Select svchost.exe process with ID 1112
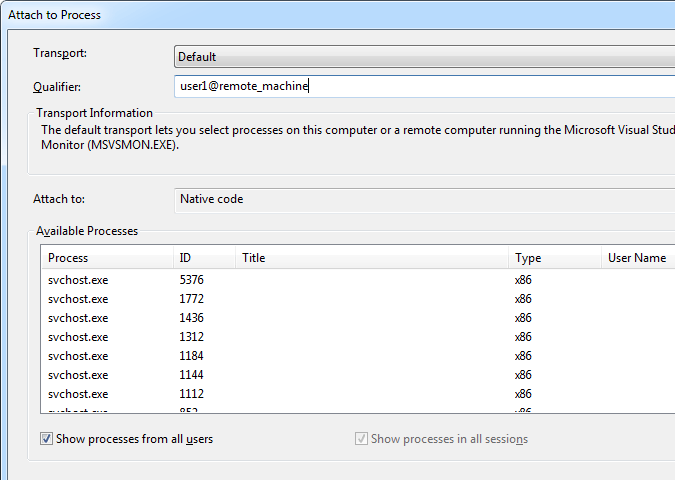 (x=358, y=393)
